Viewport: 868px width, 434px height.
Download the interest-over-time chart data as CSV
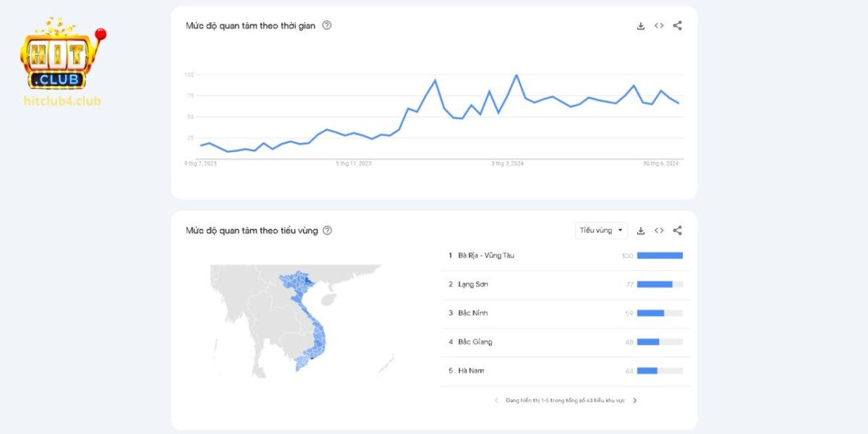click(x=640, y=25)
